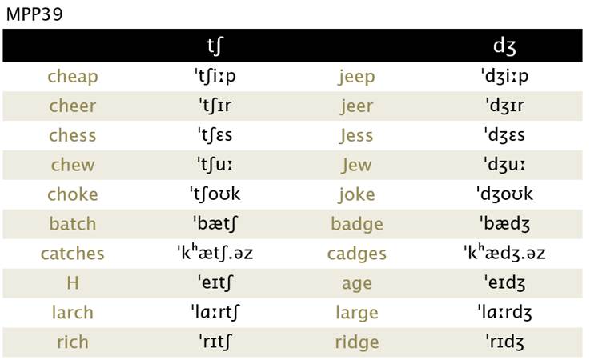
Task: Click the word 'cheap'
Action: [73, 77]
